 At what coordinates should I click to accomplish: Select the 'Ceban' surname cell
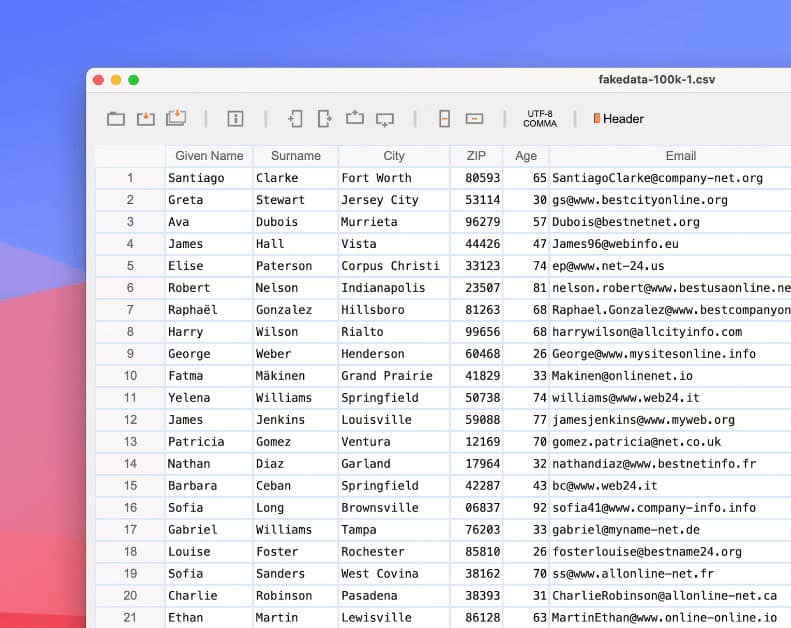(x=296, y=485)
